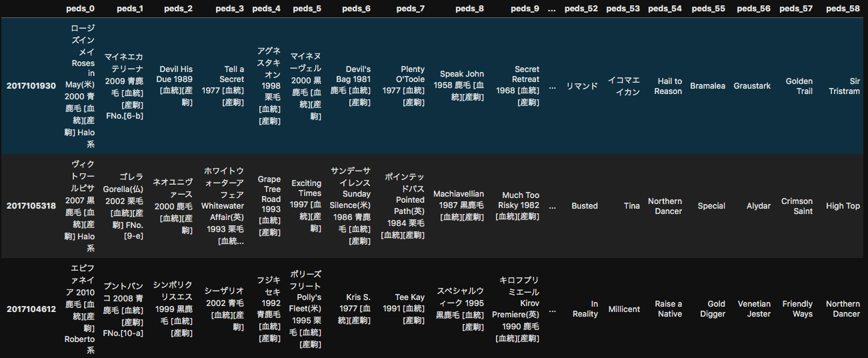This screenshot has width=868, height=358.
Task: Click the peds_56 column header
Action: click(753, 9)
